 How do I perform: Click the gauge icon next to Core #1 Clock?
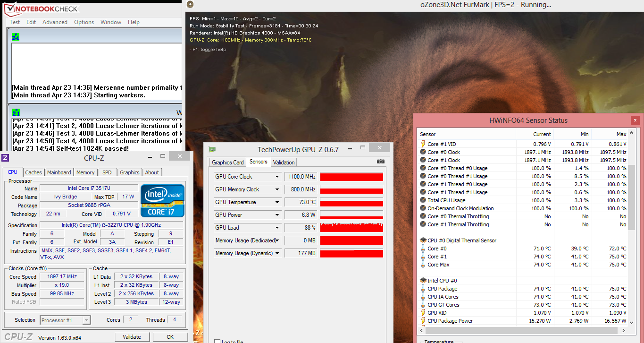(423, 160)
